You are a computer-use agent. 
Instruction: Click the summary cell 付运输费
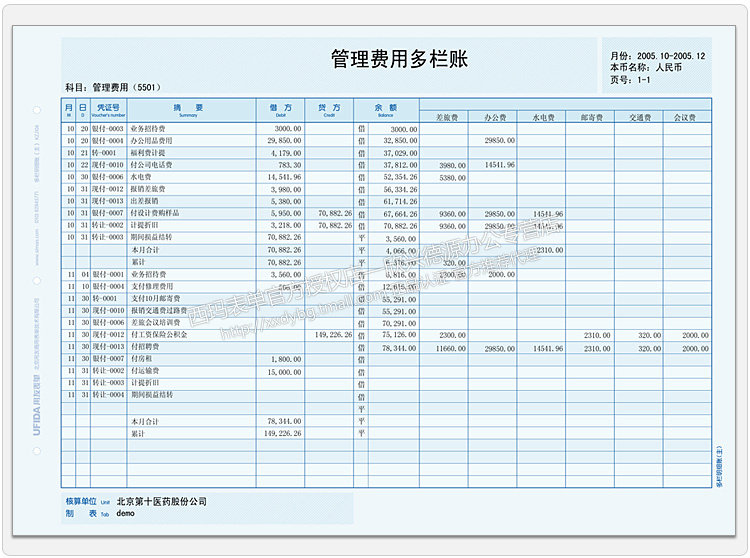coord(145,371)
